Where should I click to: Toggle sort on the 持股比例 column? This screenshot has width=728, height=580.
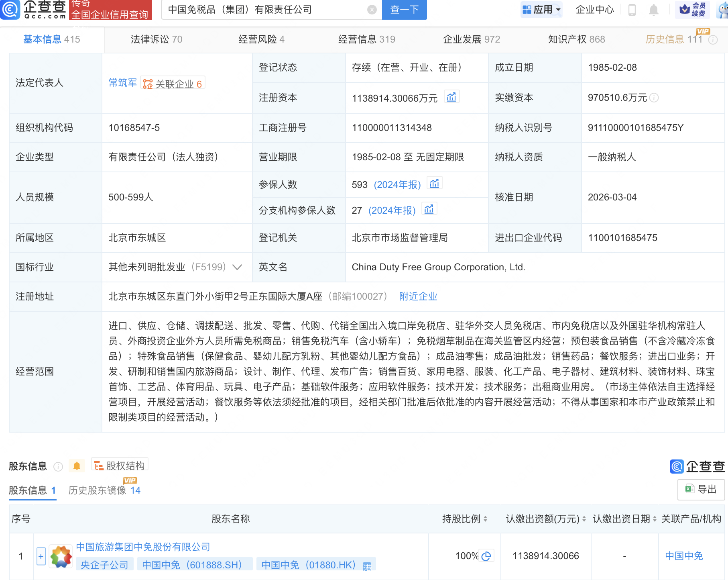[x=487, y=519]
